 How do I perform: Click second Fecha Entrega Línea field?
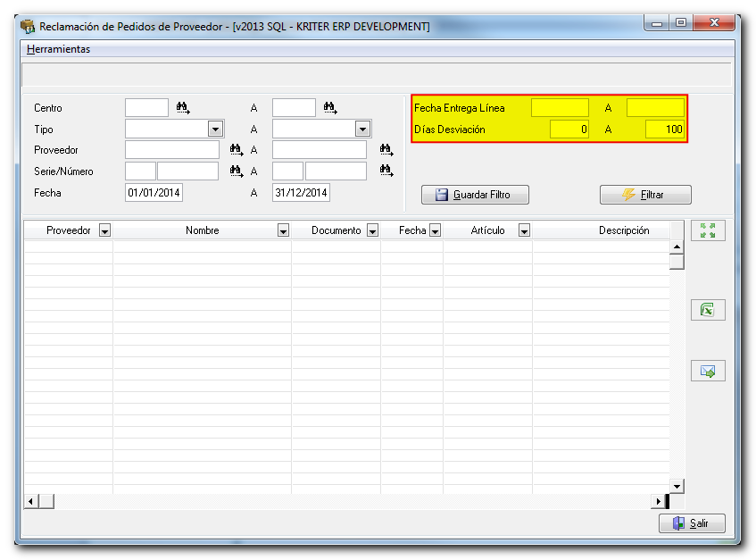coord(655,108)
